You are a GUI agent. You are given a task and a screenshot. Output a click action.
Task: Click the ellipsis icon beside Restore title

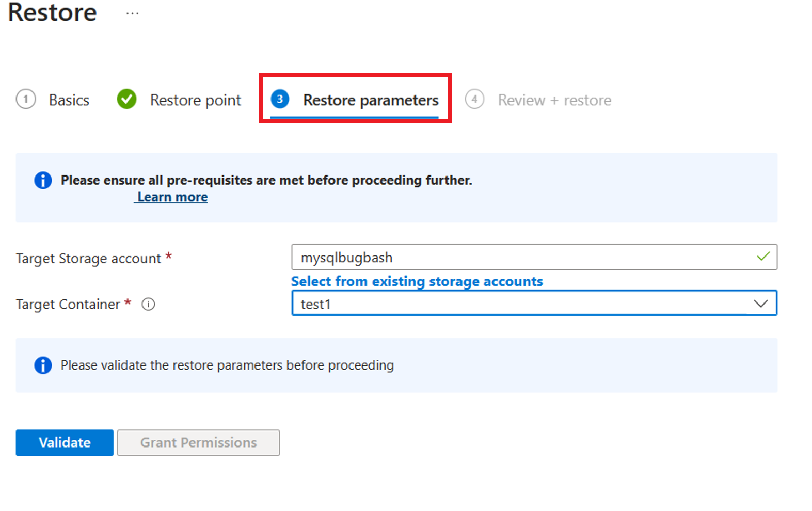(133, 14)
